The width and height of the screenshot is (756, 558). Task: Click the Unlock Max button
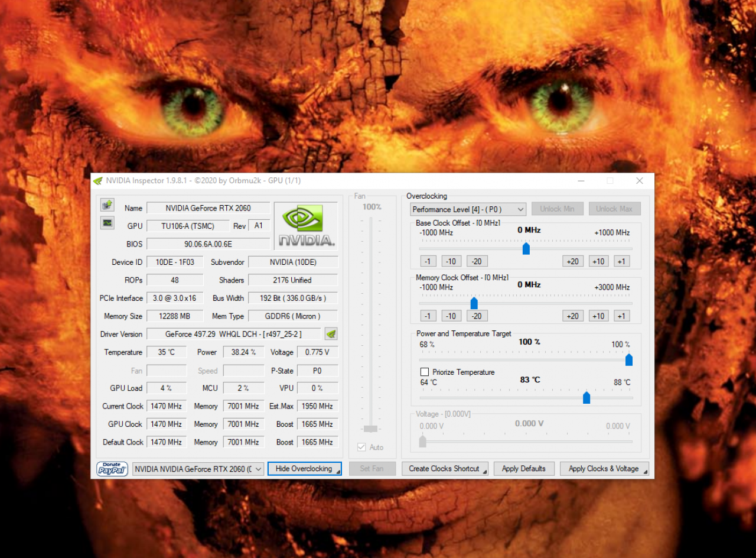coord(614,209)
